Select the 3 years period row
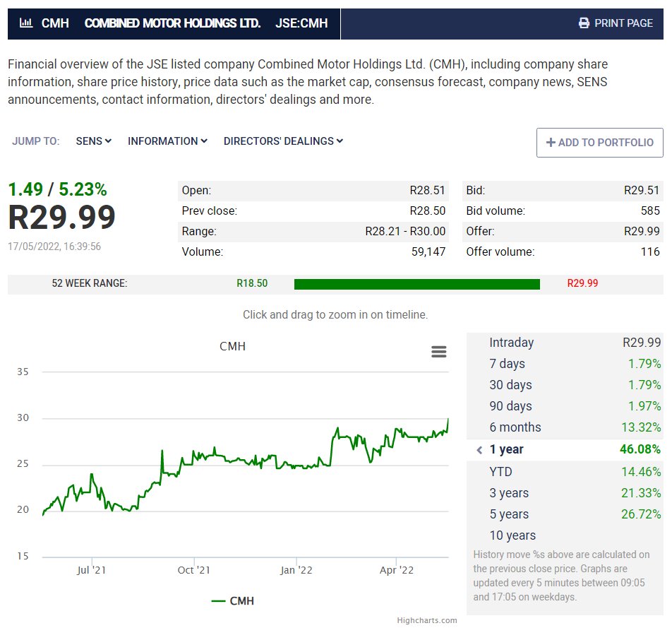This screenshot has height=628, width=672. click(565, 493)
